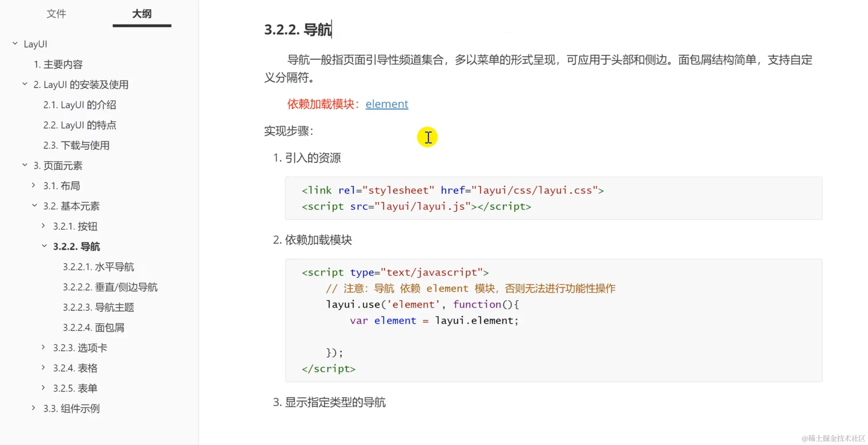Collapse the 3.2.2. 导航 chevron

point(44,246)
